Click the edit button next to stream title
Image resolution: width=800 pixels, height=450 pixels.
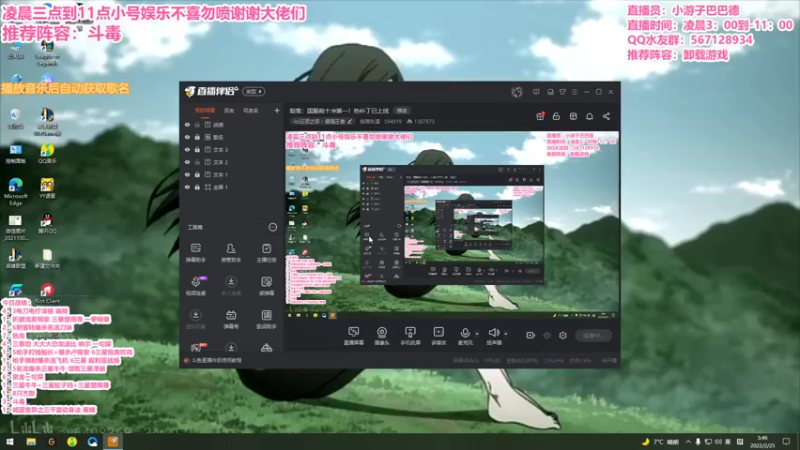(402, 111)
